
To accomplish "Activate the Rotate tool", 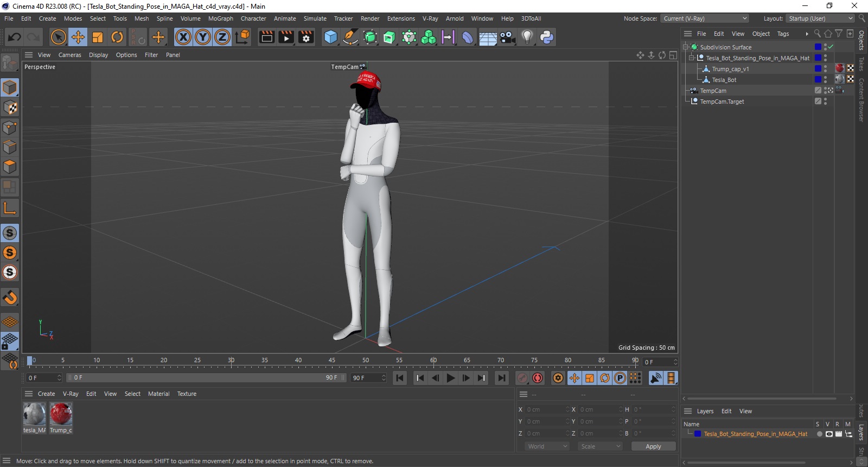I will coord(117,37).
